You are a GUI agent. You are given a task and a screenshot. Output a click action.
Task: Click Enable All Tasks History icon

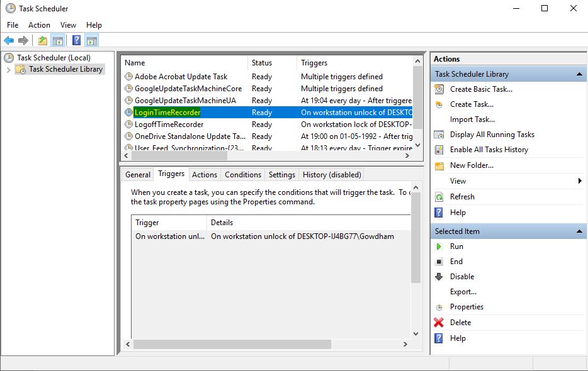439,150
